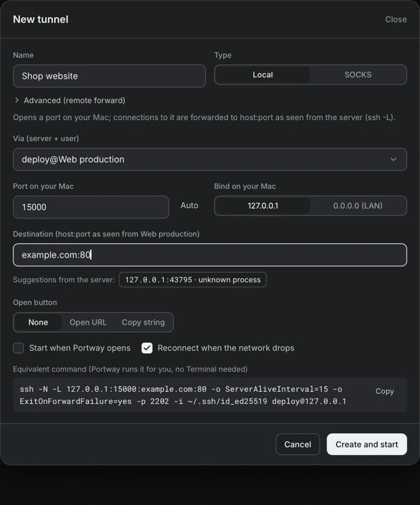Click 'Suggestions from the server:' label
This screenshot has width=420, height=505.
(64, 280)
